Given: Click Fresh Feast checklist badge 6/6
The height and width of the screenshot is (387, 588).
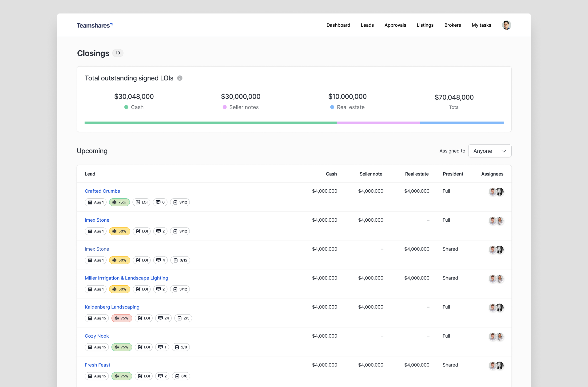Looking at the screenshot, I should pos(181,376).
